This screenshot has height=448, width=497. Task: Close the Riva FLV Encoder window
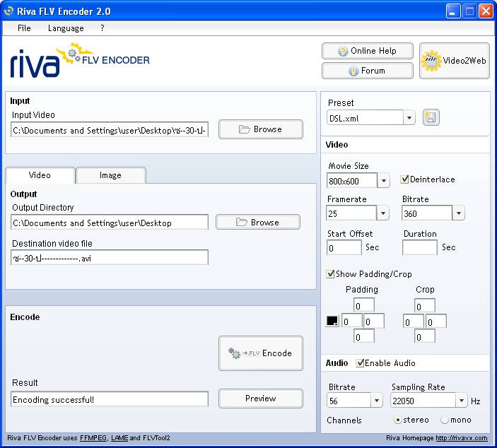(x=485, y=11)
